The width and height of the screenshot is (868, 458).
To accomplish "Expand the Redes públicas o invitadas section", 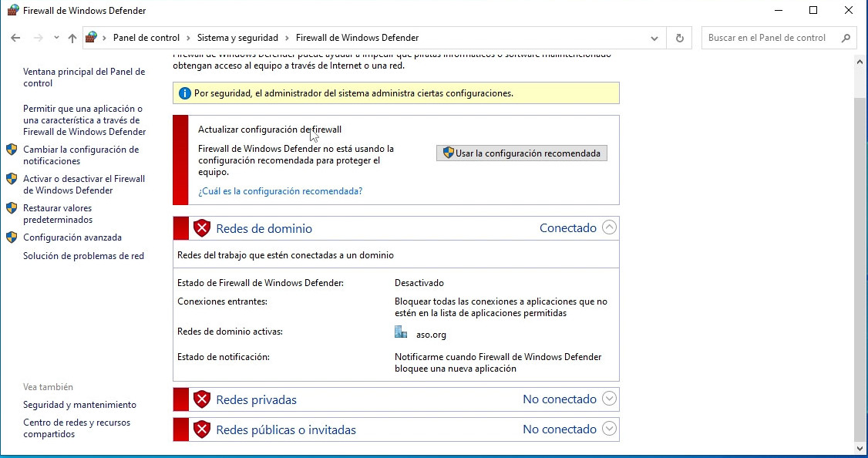I will tap(609, 429).
